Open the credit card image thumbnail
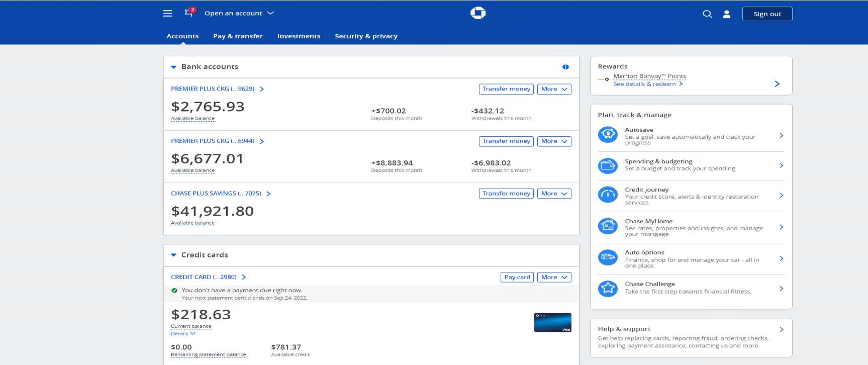 click(x=552, y=322)
